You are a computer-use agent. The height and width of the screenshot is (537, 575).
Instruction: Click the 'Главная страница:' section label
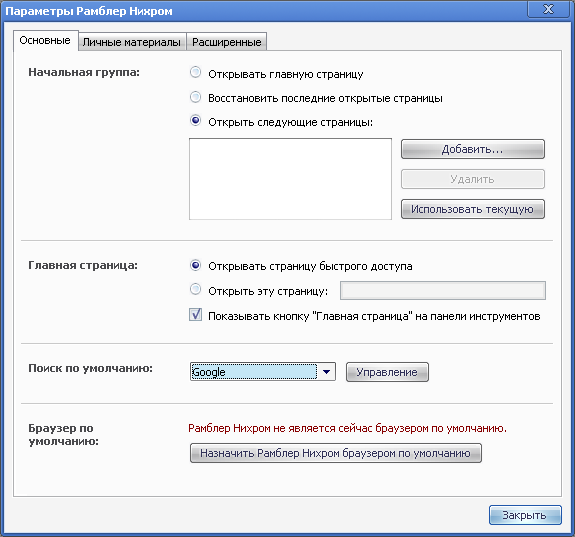click(83, 265)
